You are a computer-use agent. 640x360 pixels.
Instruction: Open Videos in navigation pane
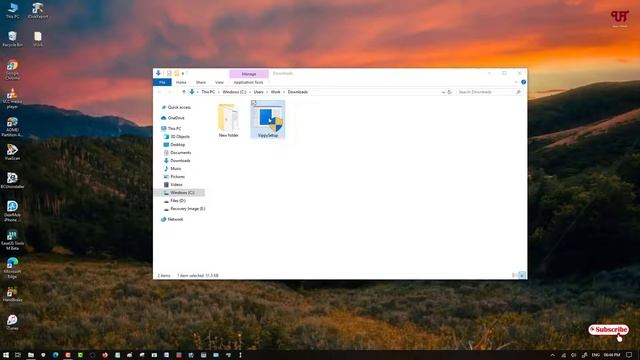176,185
